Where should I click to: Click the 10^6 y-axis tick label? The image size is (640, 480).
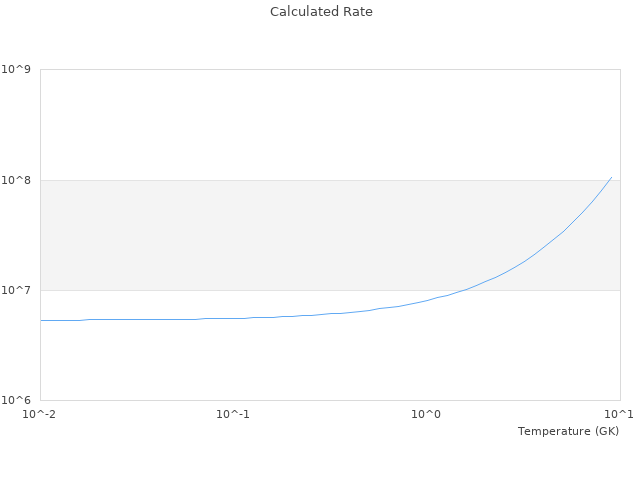click(x=18, y=400)
